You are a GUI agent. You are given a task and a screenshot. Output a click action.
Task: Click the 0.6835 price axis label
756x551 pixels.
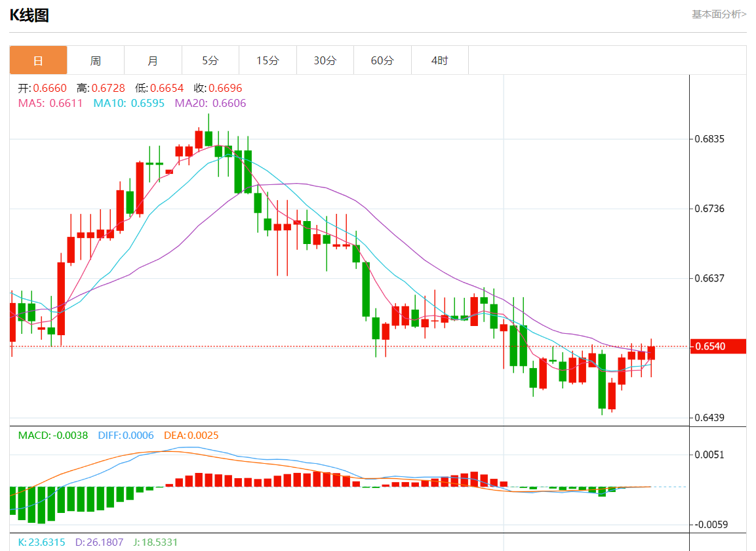pos(711,139)
